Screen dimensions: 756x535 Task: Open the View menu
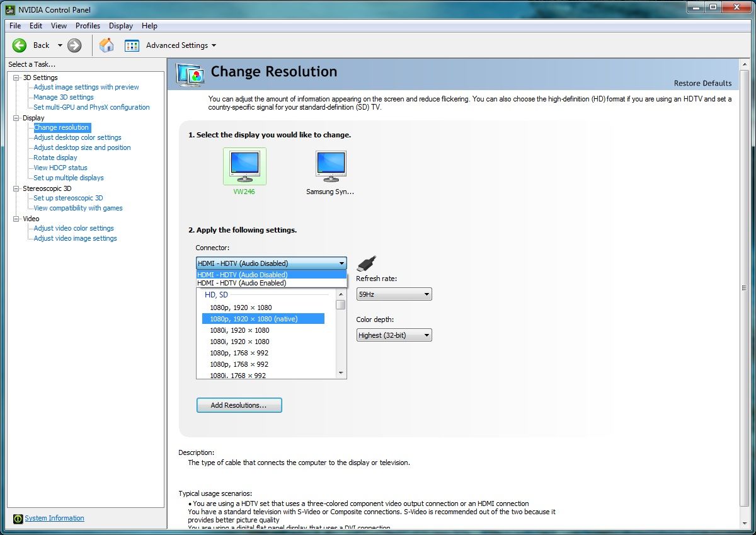[59, 26]
